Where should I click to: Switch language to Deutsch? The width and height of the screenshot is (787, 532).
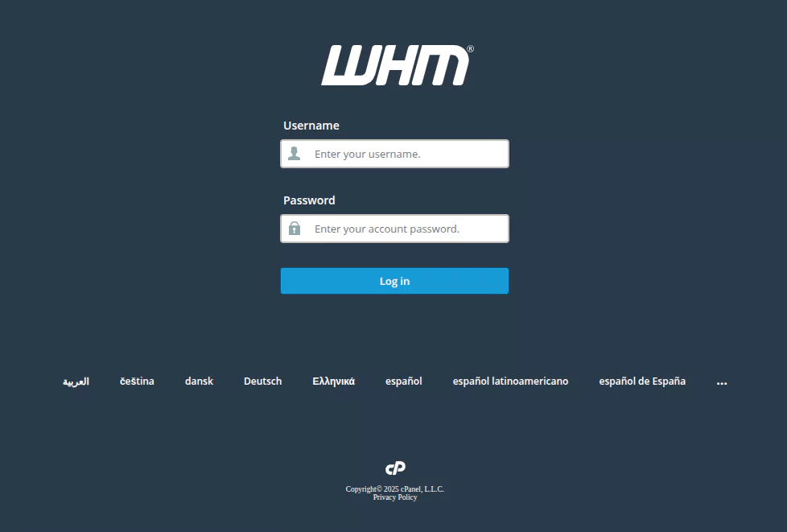263,381
